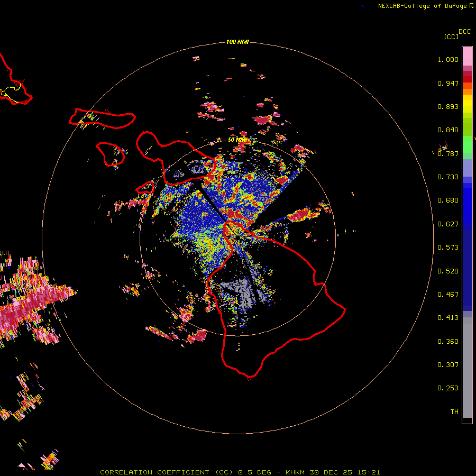Screen dimensions: 476x476
Task: Select the 0.253 scale value
Action: coord(448,388)
